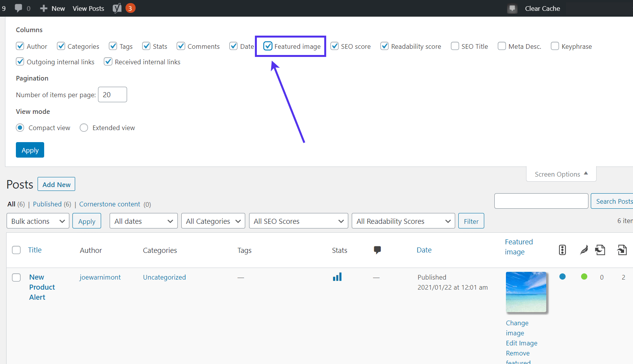Click the beach featured image thumbnail
This screenshot has height=364, width=633.
tap(526, 292)
